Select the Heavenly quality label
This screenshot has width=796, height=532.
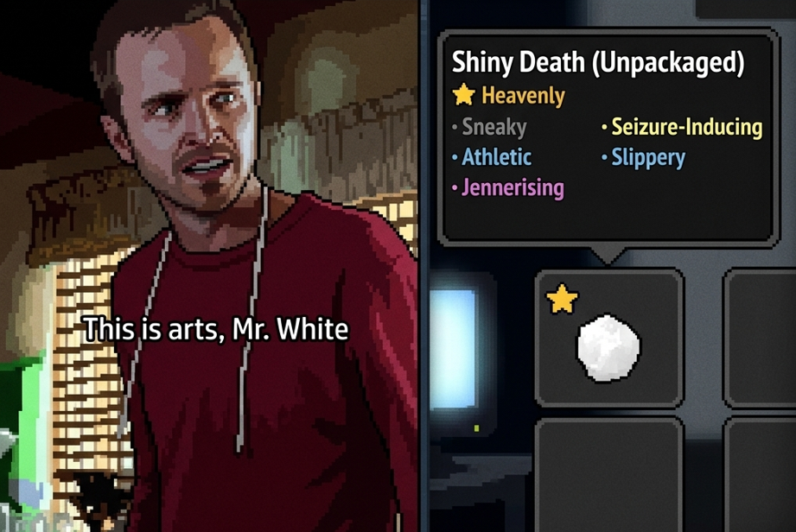[x=523, y=95]
